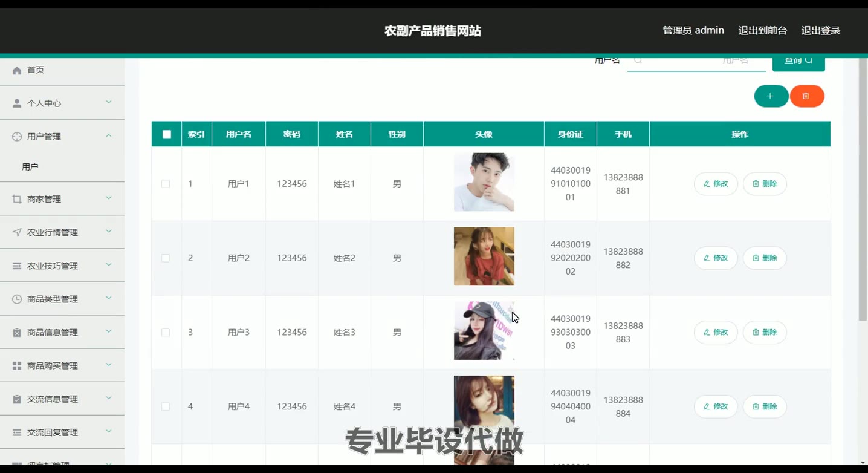The width and height of the screenshot is (868, 473).
Task: Expand the 个人中心 chevron
Action: coord(109,102)
